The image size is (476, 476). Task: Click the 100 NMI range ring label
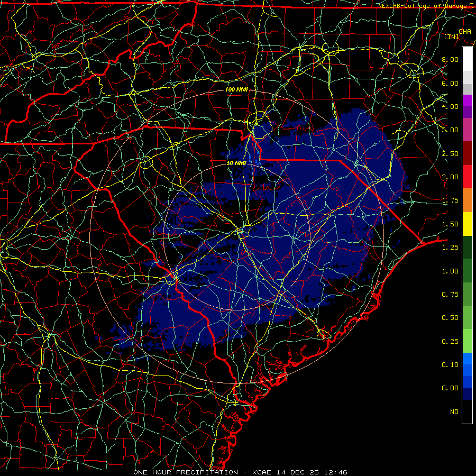(236, 89)
